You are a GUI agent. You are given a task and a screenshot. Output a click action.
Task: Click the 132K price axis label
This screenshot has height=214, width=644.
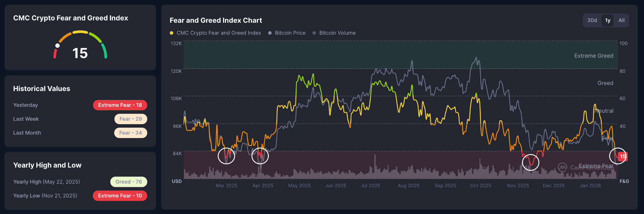pos(176,43)
